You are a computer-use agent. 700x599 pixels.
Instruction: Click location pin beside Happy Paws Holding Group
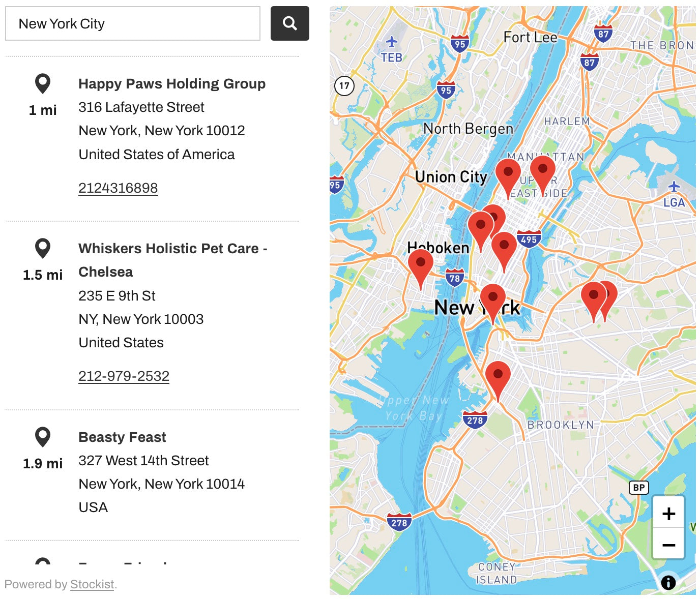tap(43, 83)
